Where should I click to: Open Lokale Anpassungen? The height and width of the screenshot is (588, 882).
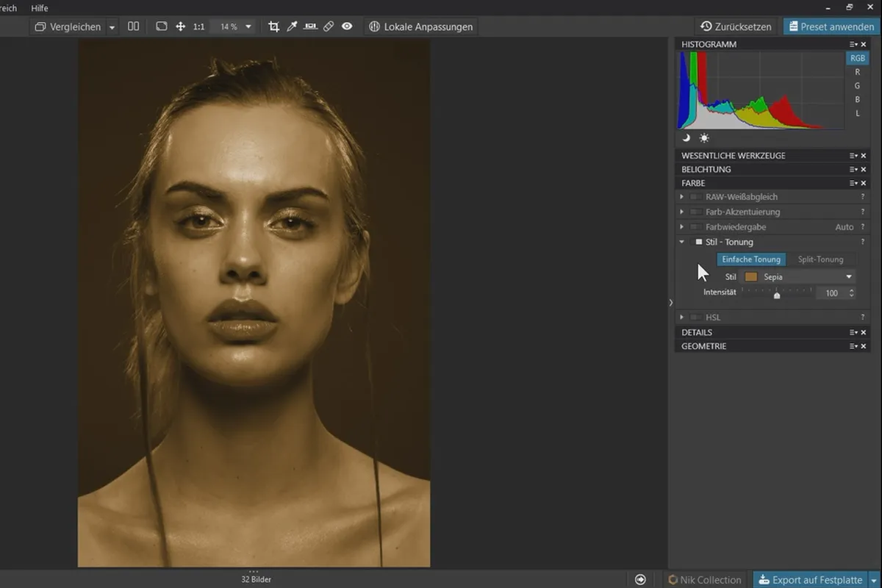(x=420, y=26)
